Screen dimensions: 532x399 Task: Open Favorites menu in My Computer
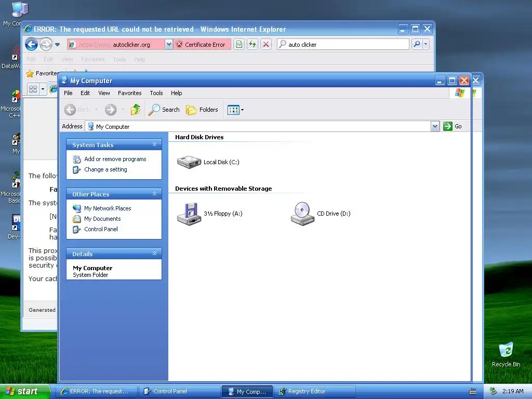tap(129, 93)
